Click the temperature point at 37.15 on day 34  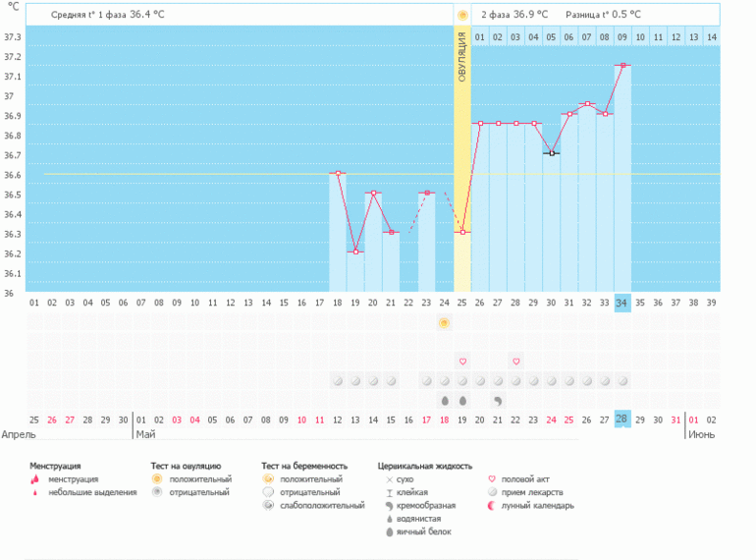[622, 66]
